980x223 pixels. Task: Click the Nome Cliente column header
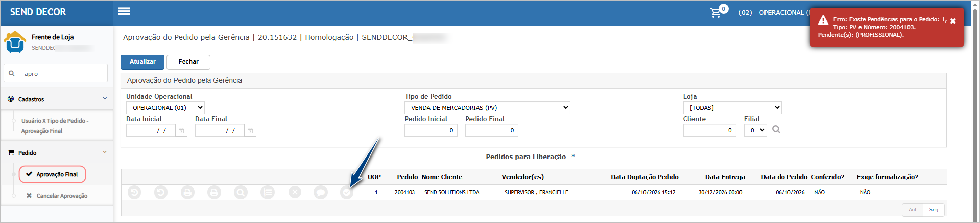point(442,177)
